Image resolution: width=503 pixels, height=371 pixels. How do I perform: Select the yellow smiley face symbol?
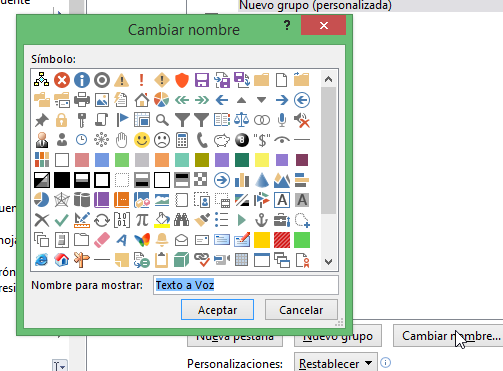(142, 140)
